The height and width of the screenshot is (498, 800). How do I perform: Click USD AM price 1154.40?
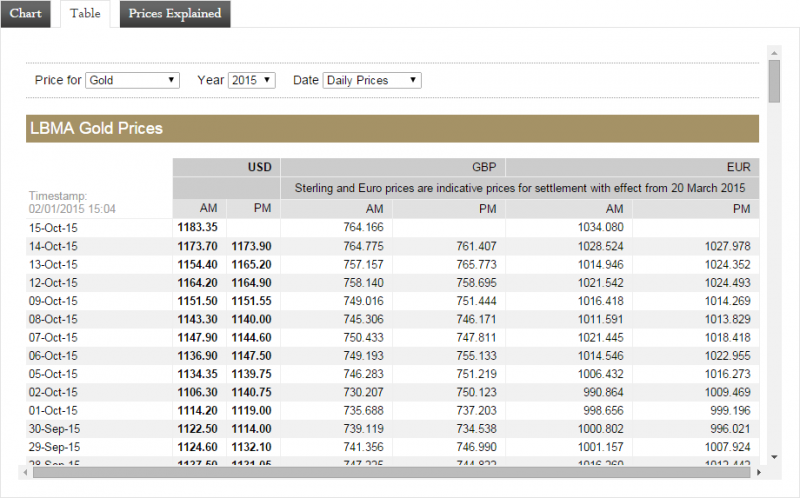(x=197, y=265)
